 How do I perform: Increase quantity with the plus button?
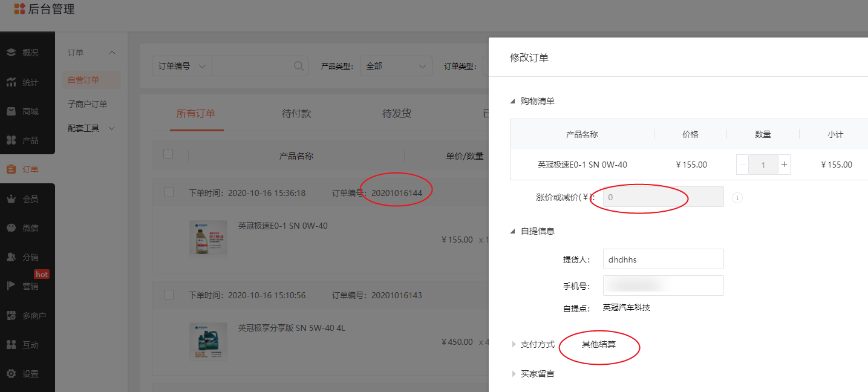[784, 165]
